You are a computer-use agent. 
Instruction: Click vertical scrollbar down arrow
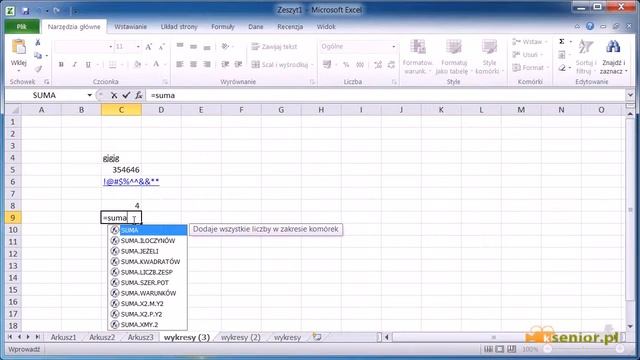point(630,327)
